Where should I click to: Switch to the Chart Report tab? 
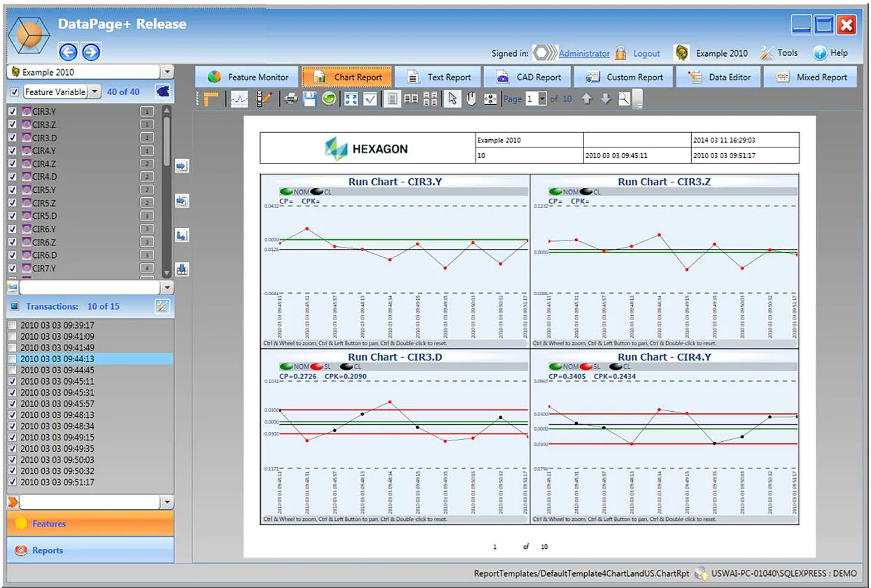(x=347, y=77)
